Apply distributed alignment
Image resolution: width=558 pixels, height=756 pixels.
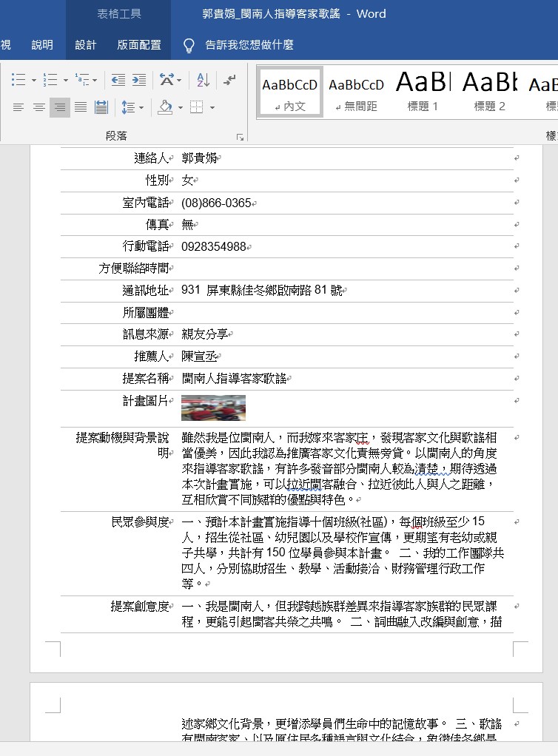[x=101, y=107]
